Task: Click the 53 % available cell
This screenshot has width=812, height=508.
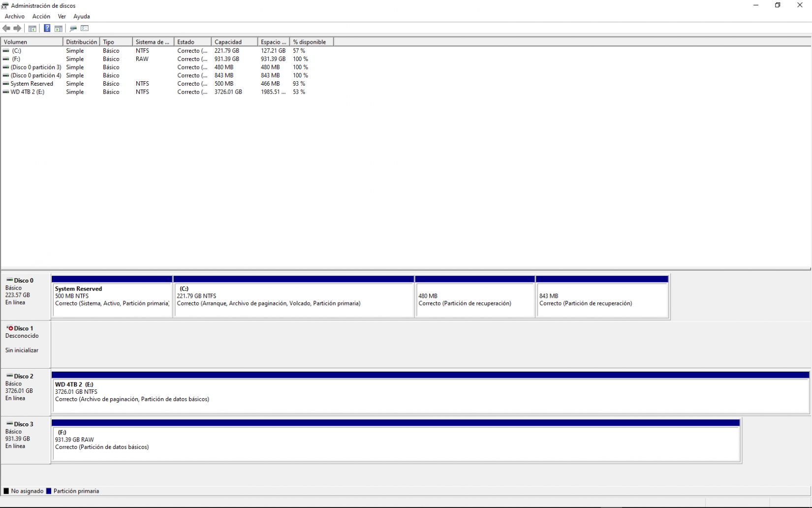Action: coord(299,92)
